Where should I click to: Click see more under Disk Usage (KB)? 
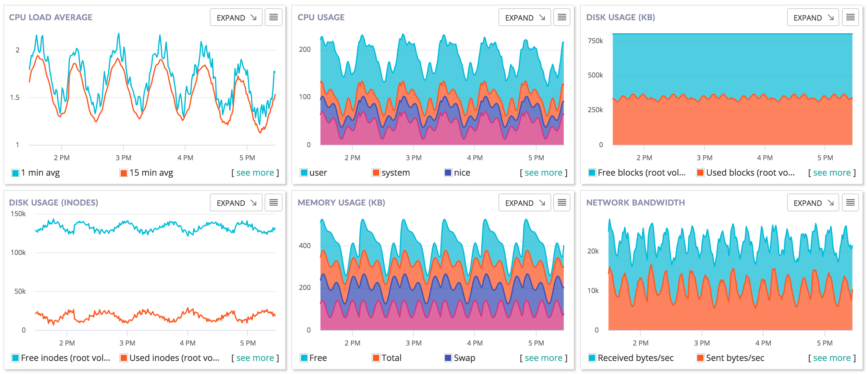(832, 173)
